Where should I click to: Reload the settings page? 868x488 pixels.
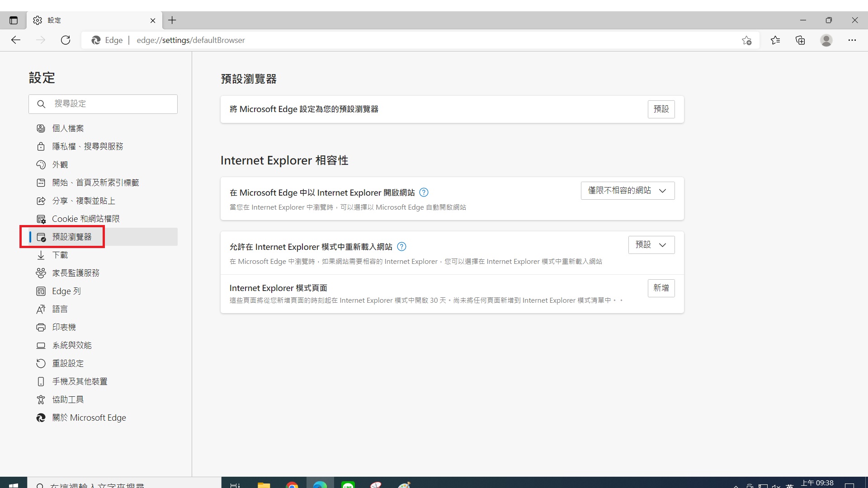tap(66, 40)
